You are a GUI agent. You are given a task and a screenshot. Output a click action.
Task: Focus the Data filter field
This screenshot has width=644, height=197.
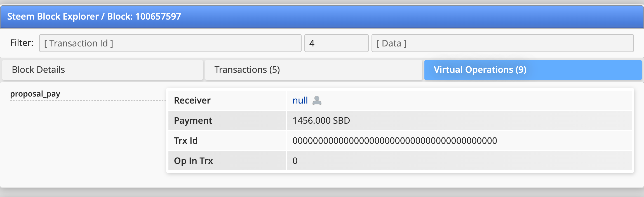pos(502,43)
